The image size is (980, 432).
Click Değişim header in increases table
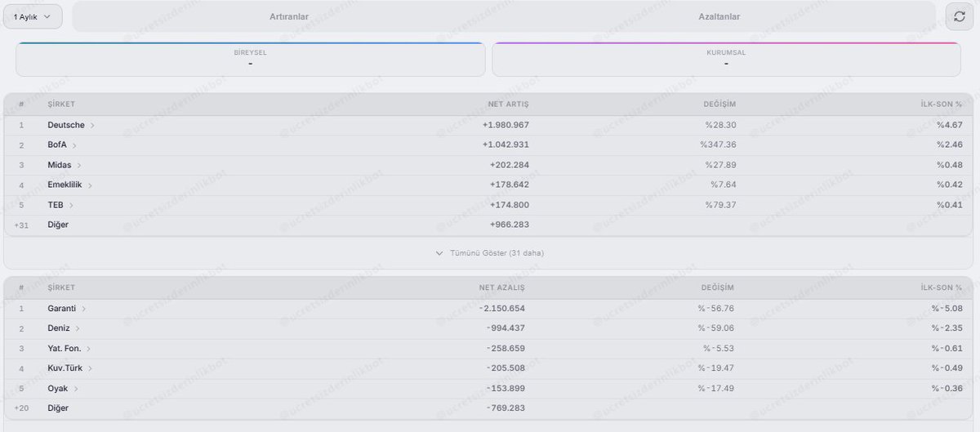tap(719, 105)
